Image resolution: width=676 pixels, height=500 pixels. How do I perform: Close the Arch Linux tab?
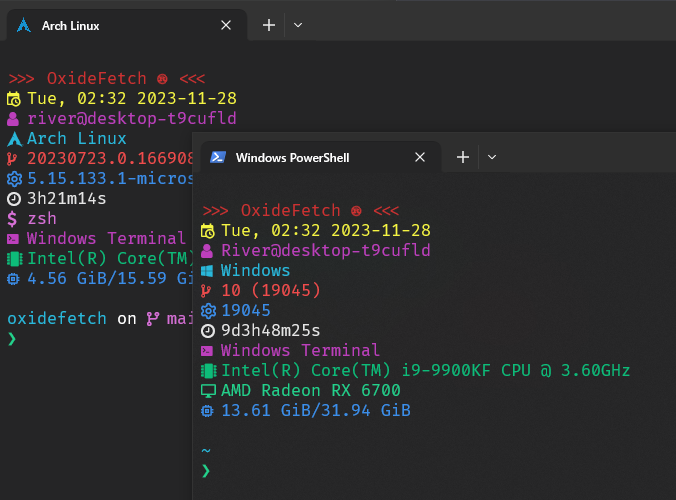click(x=226, y=25)
